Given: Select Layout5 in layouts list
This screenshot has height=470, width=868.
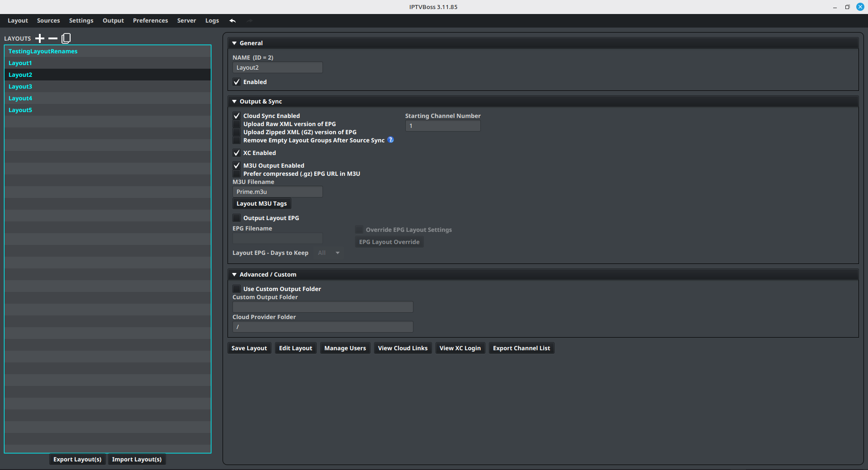Looking at the screenshot, I should pyautogui.click(x=108, y=110).
